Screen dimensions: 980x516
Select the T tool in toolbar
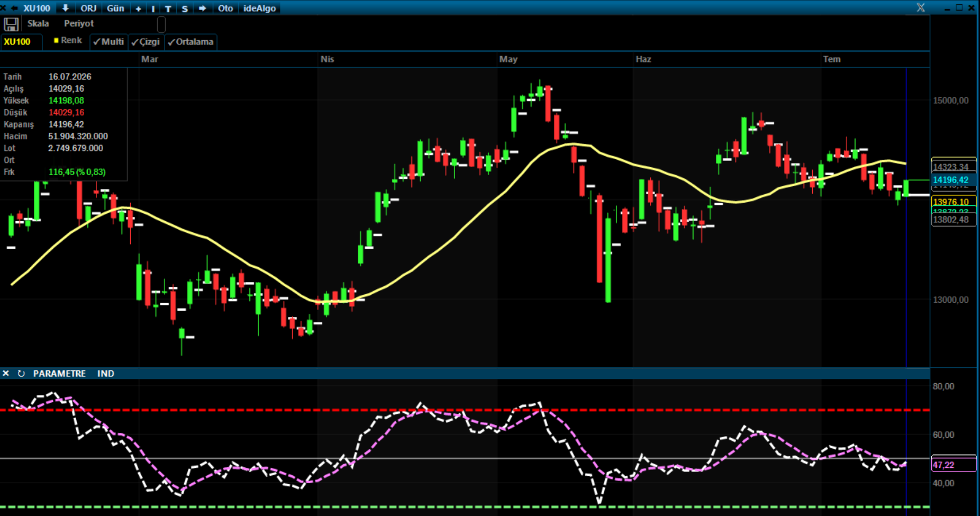[168, 8]
